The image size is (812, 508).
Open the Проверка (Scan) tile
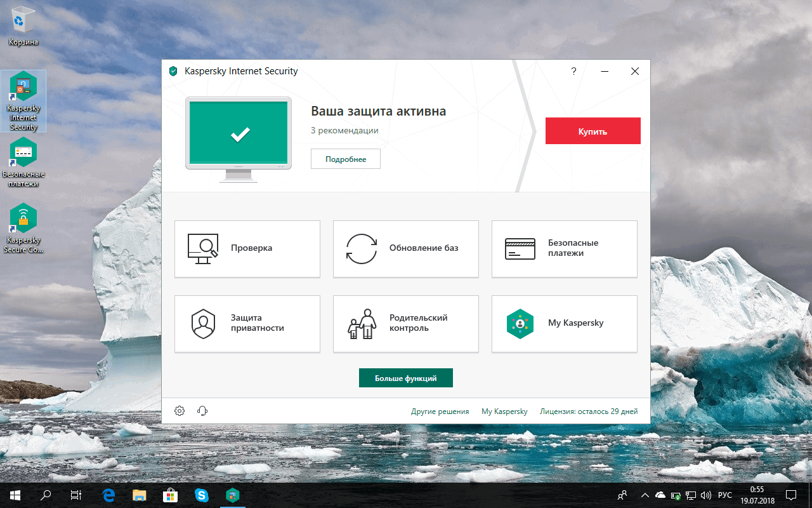247,248
